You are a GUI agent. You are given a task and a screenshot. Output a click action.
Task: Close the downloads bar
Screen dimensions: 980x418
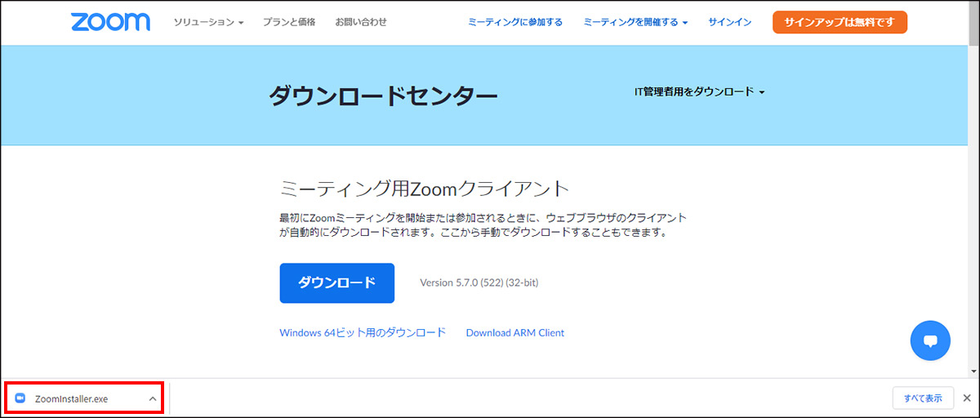966,398
